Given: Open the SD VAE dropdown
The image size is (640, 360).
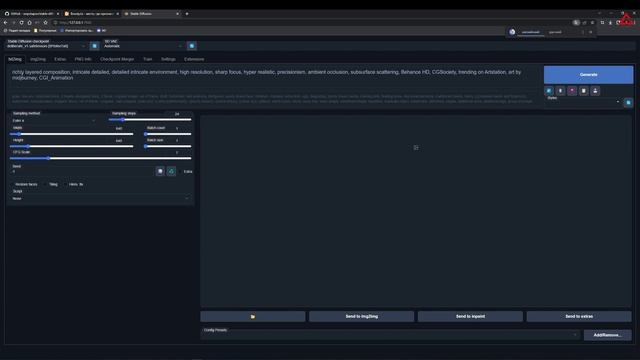Looking at the screenshot, I should [143, 46].
